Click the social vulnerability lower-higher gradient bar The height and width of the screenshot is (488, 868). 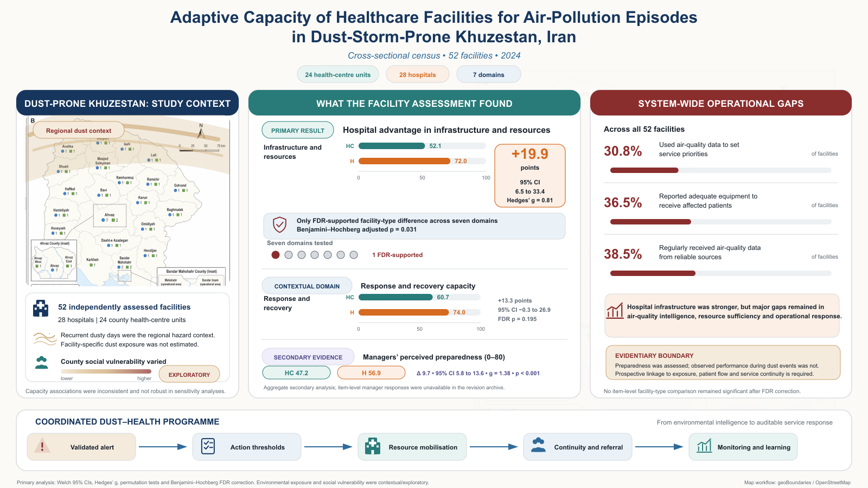(106, 371)
